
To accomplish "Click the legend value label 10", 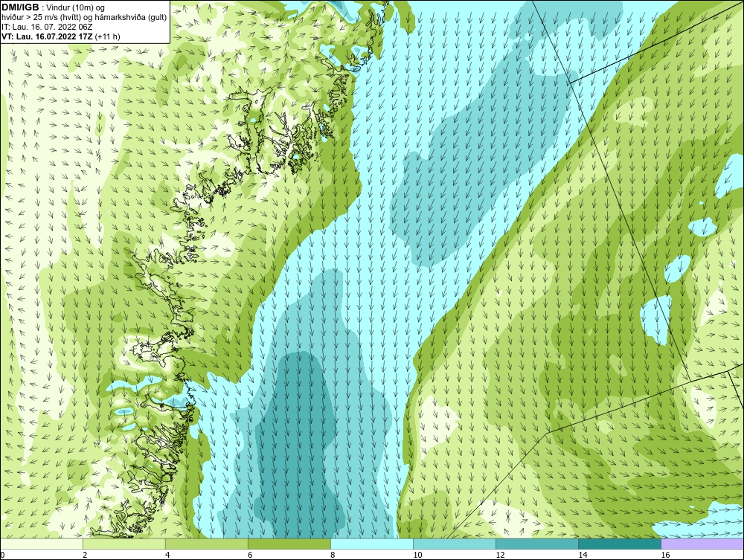I will (x=417, y=556).
